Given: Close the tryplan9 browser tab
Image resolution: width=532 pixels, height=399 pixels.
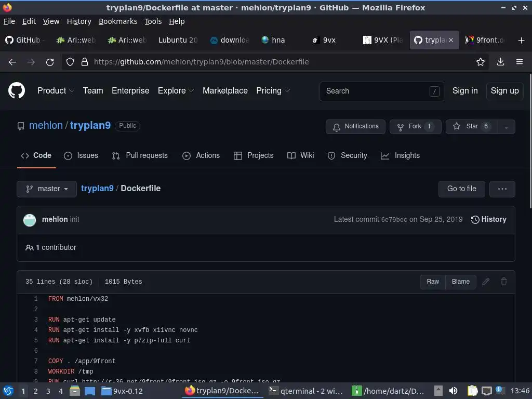Looking at the screenshot, I should pyautogui.click(x=451, y=40).
